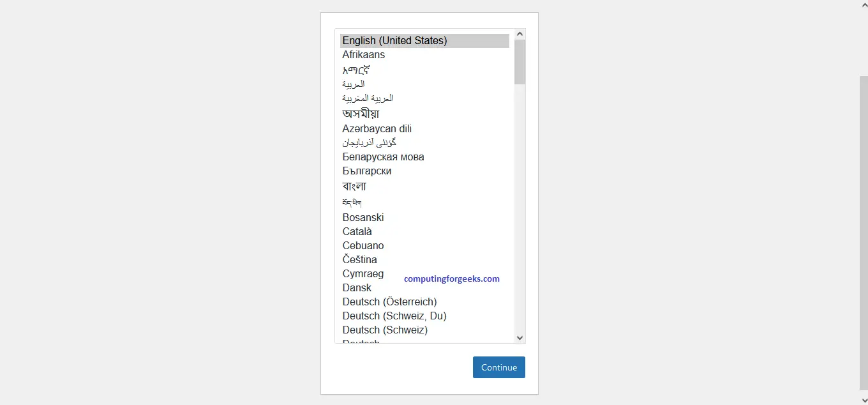Choose Afrikaans from the list
The image size is (868, 405).
pyautogui.click(x=364, y=55)
